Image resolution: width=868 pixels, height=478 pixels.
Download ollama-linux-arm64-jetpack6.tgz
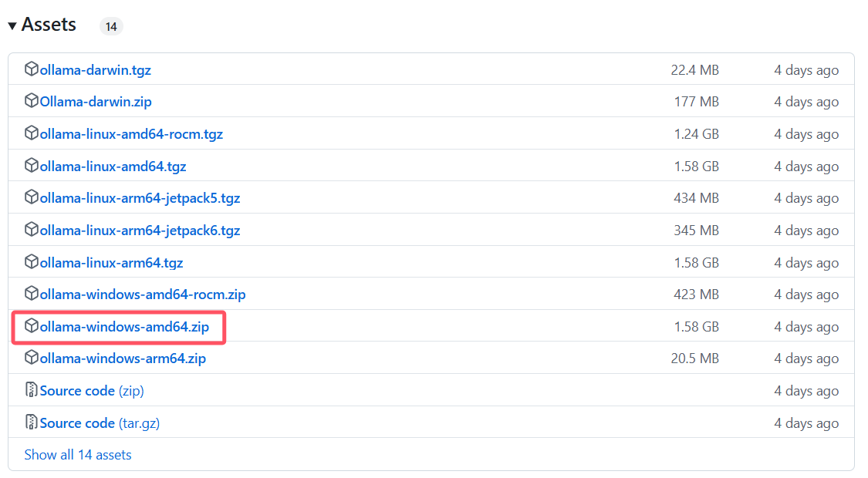[140, 230]
